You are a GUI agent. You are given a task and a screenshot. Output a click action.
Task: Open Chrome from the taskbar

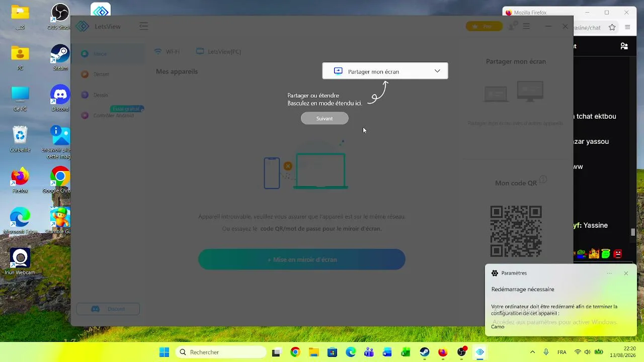tap(295, 352)
